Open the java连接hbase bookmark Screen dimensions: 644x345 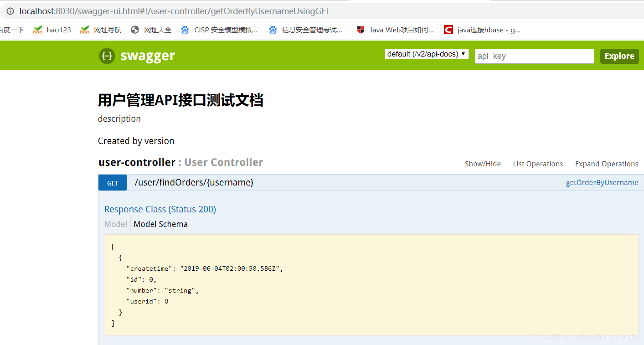(x=482, y=30)
